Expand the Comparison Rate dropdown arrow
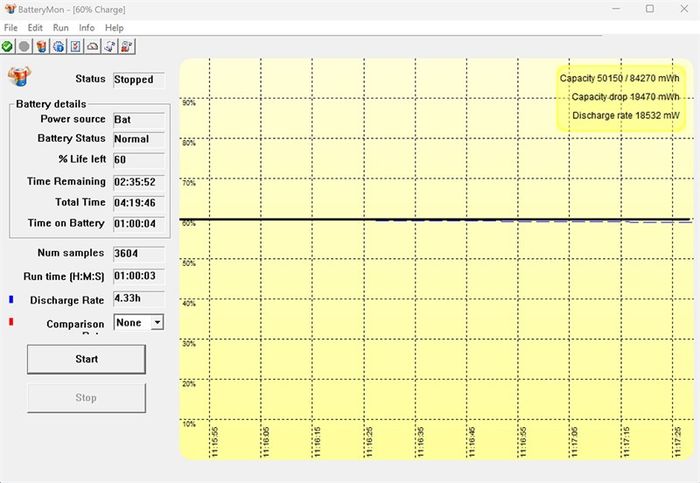This screenshot has height=483, width=700. 157,322
